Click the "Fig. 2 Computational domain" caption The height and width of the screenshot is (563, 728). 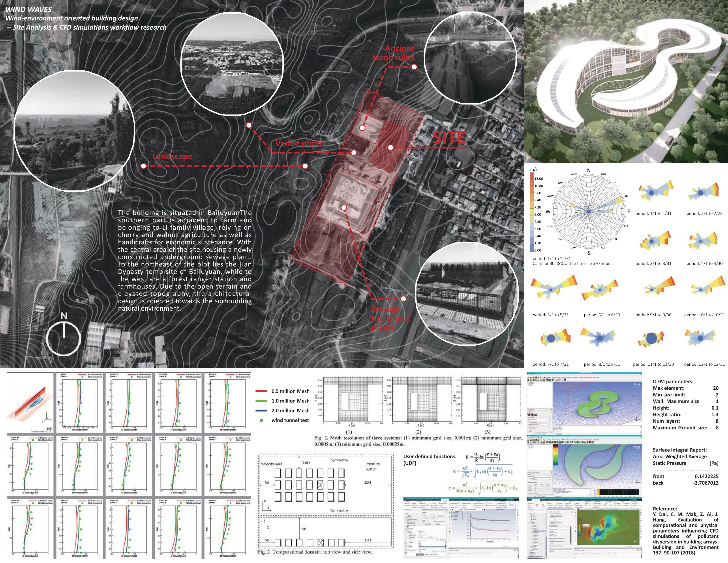[x=315, y=552]
